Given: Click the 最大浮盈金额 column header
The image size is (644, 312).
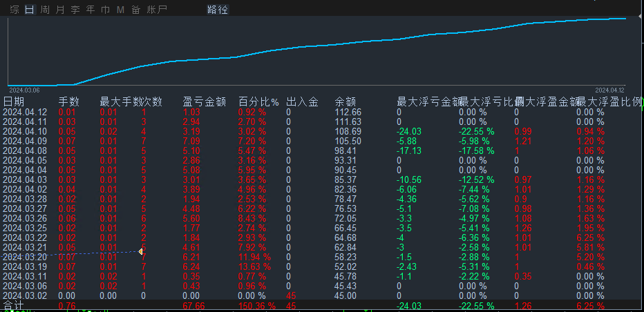Looking at the screenshot, I should [x=547, y=101].
